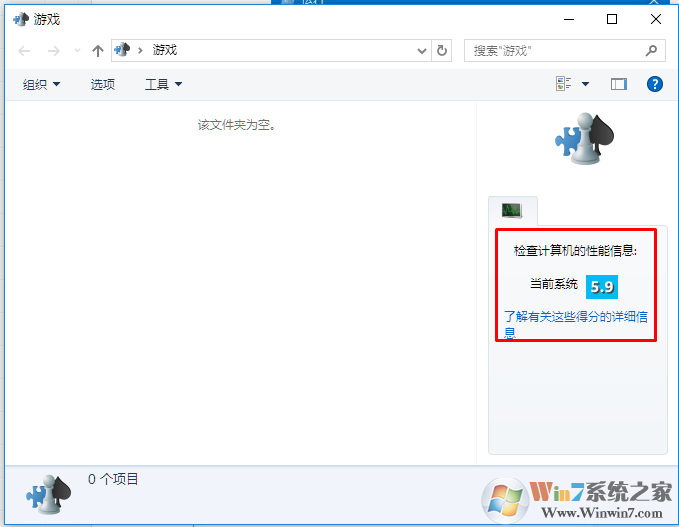Click the Games icon in title bar
The height and width of the screenshot is (527, 679).
pyautogui.click(x=21, y=19)
